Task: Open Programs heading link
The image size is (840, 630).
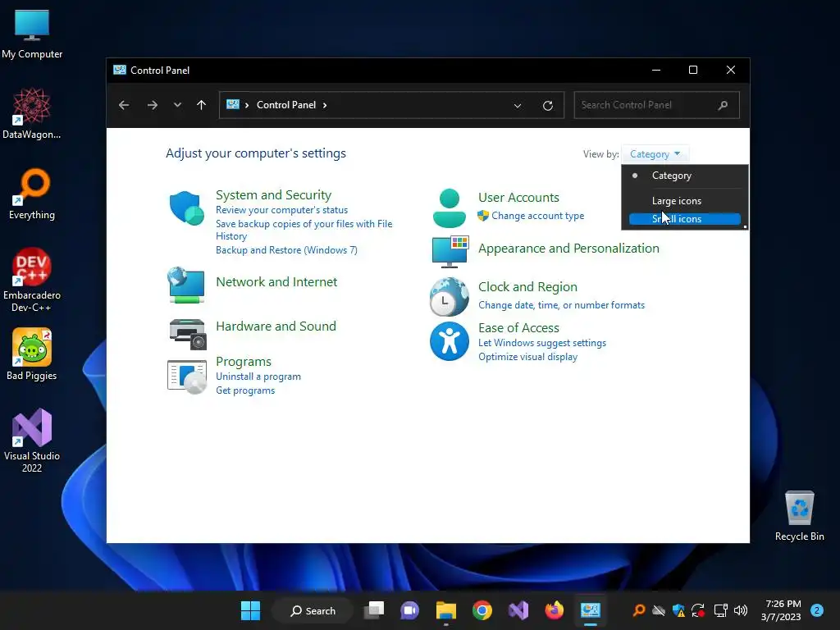Action: [243, 362]
